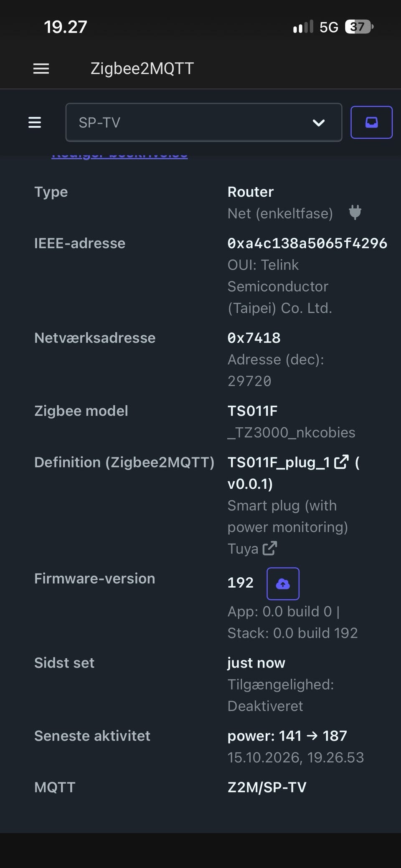Viewport: 401px width, 868px height.
Task: Tap the MQTT topic Z2M/SP-TV
Action: coord(267,787)
